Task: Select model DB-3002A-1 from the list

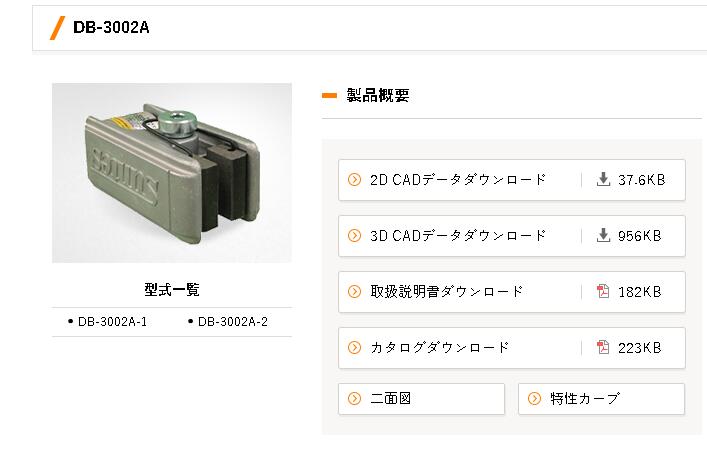Action: click(112, 322)
